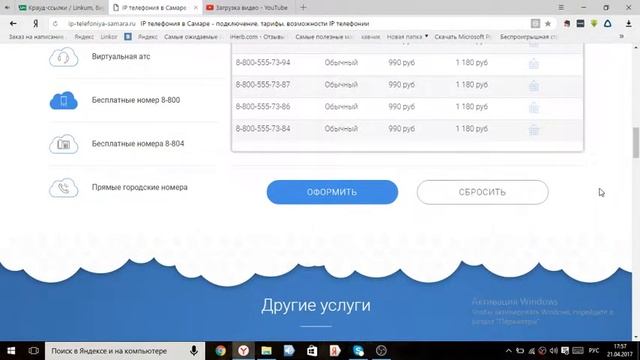Open the Бесплатные номера 8-804 section
Image resolution: width=640 pixels, height=360 pixels.
[x=138, y=144]
